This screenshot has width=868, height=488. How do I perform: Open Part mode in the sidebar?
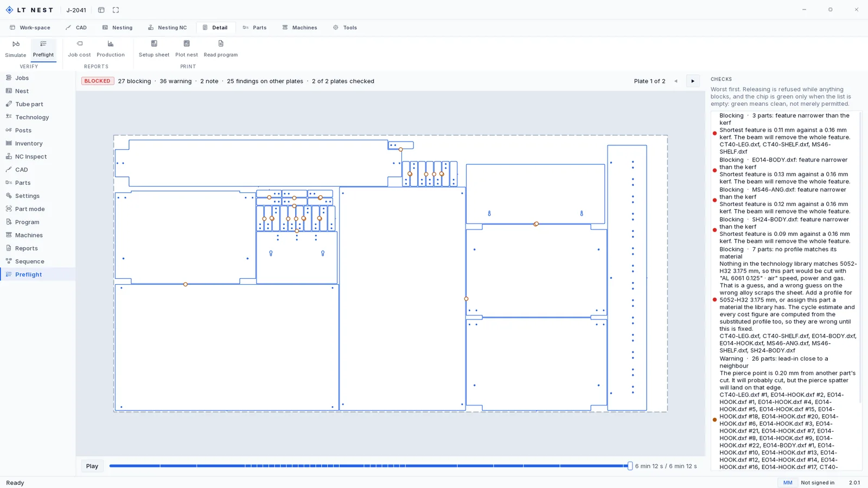click(38, 209)
